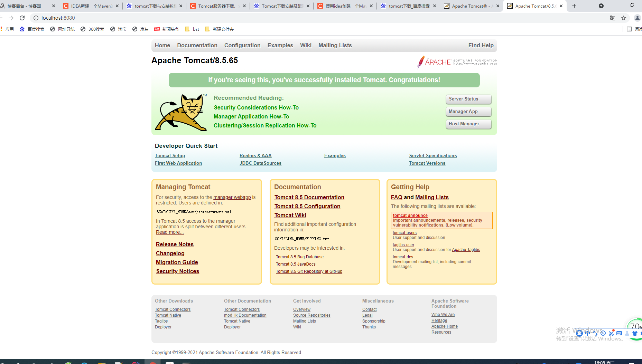Open Find Help in the navigation bar

coord(481,46)
